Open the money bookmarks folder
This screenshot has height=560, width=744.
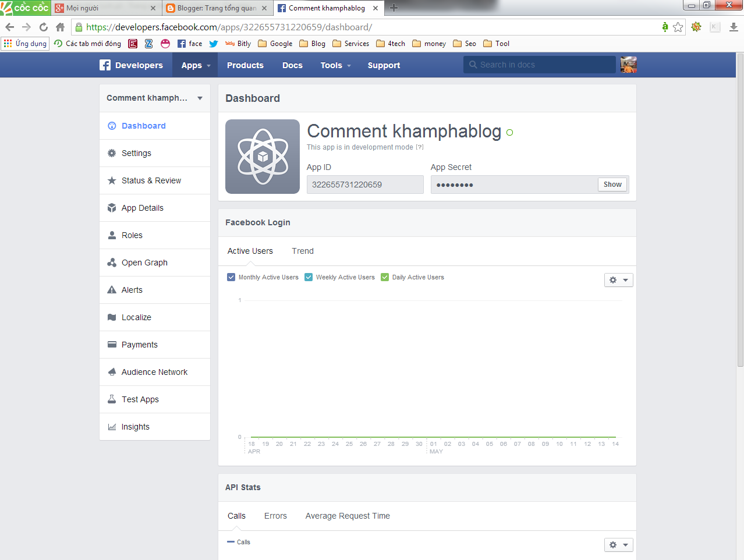click(x=429, y=44)
